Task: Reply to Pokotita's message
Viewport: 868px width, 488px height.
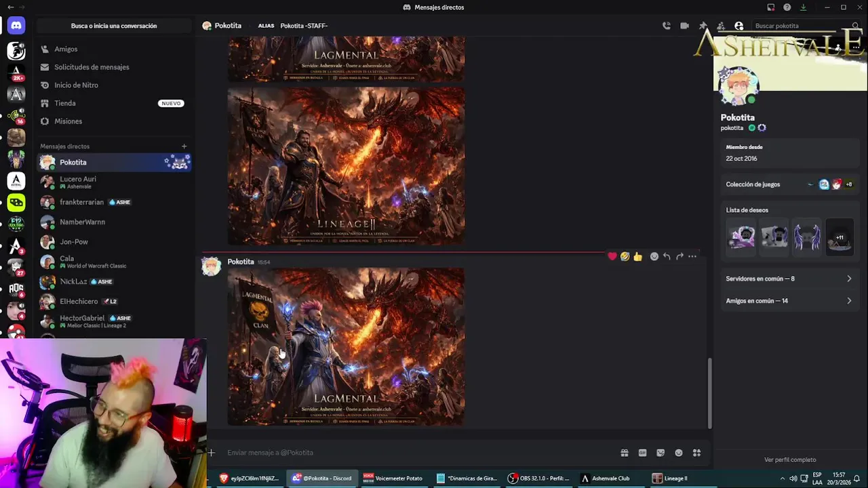Action: coord(667,256)
